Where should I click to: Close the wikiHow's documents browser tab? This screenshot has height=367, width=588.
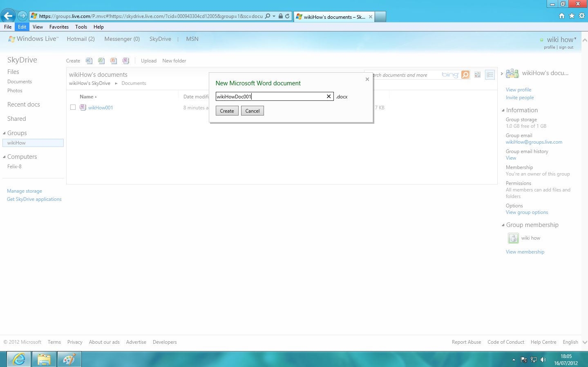tap(371, 17)
